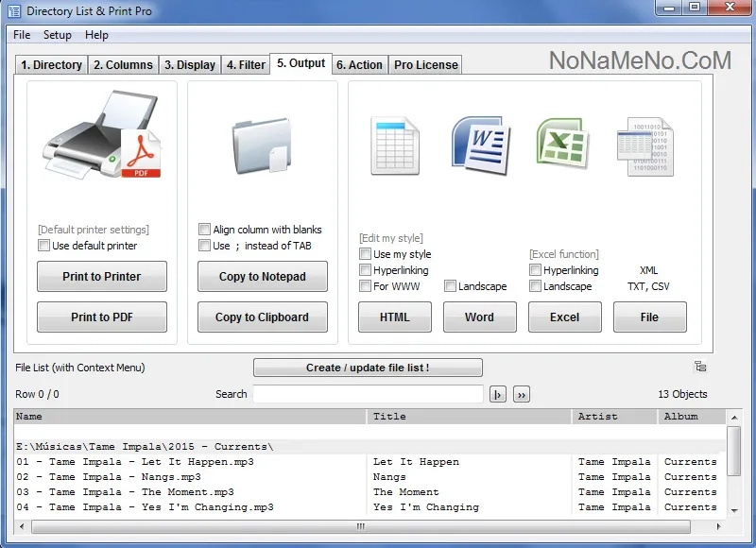
Task: Click the data file export icon
Action: [x=647, y=147]
